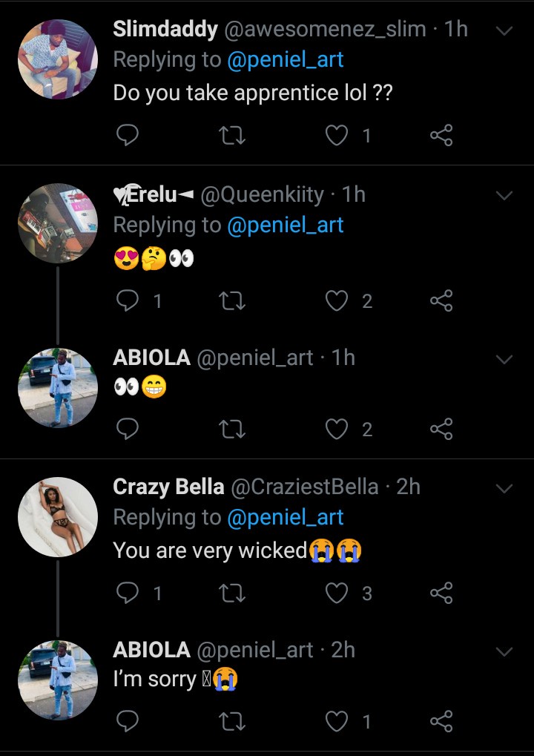Open @peniel_art link in Crazy Bella's reply
Image resolution: width=534 pixels, height=756 pixels.
[286, 517]
